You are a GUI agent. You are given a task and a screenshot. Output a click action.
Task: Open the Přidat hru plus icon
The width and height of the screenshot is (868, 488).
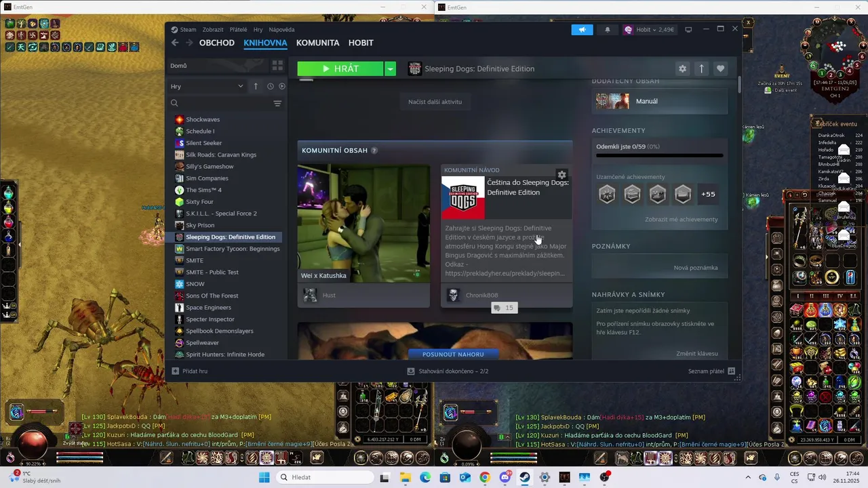pos(176,371)
